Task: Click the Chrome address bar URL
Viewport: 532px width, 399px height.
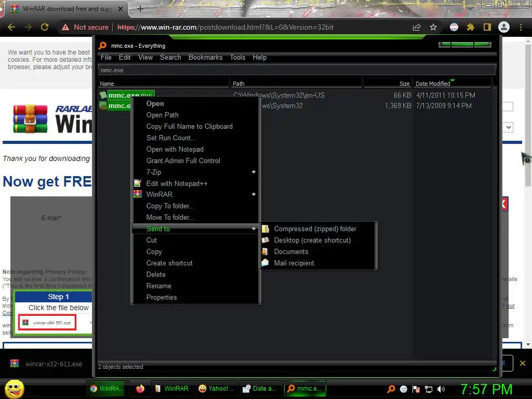Action: coord(225,27)
